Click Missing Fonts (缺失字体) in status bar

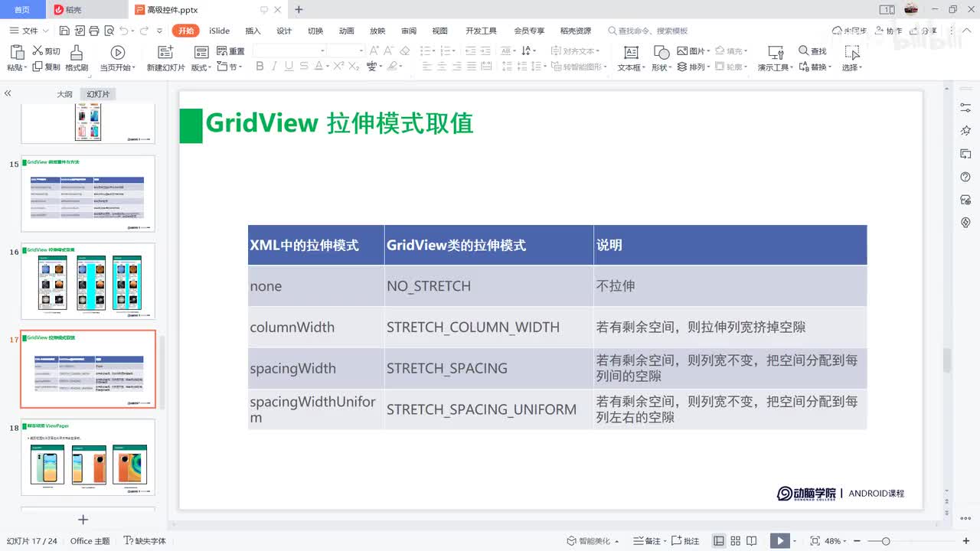pos(145,541)
